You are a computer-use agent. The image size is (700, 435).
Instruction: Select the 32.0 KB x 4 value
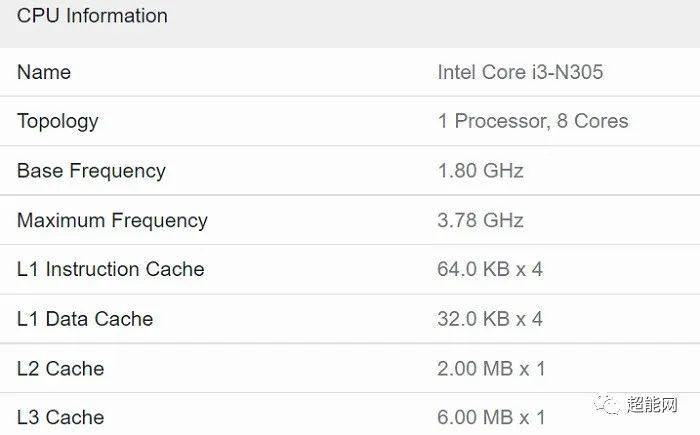tap(490, 319)
